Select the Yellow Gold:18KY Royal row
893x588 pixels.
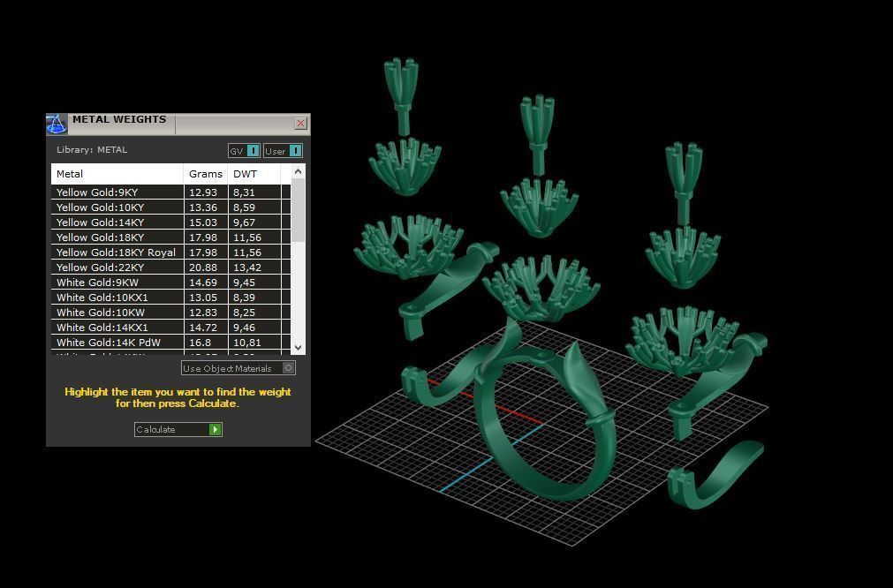click(x=171, y=253)
